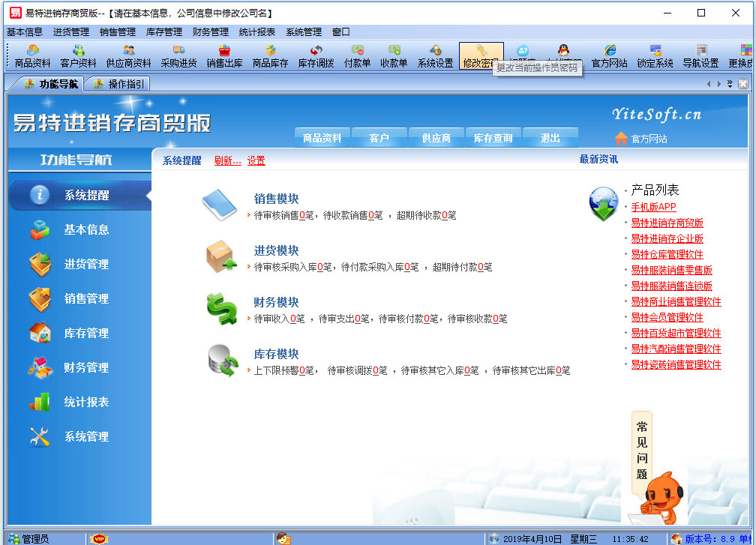This screenshot has height=545, width=756.
Task: Click the 刷新... link
Action: (227, 160)
